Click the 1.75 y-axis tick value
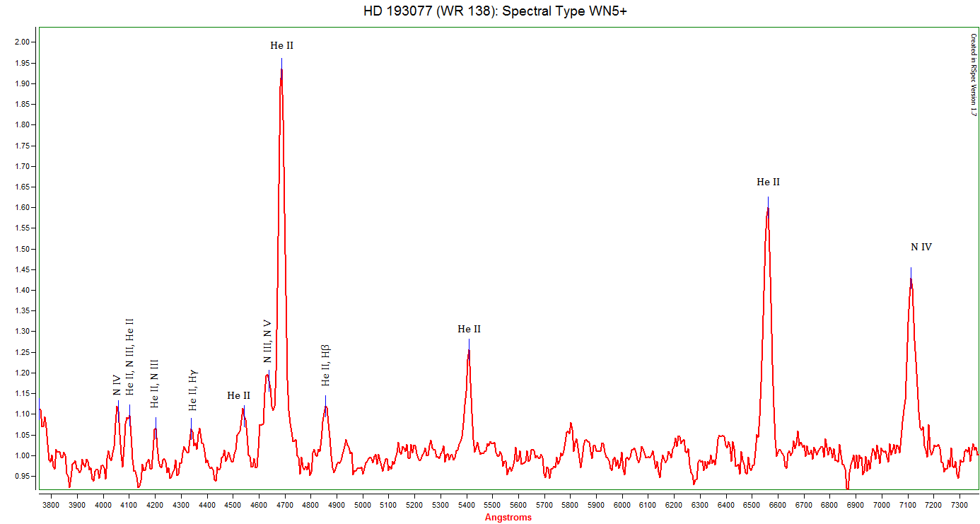 click(x=23, y=146)
